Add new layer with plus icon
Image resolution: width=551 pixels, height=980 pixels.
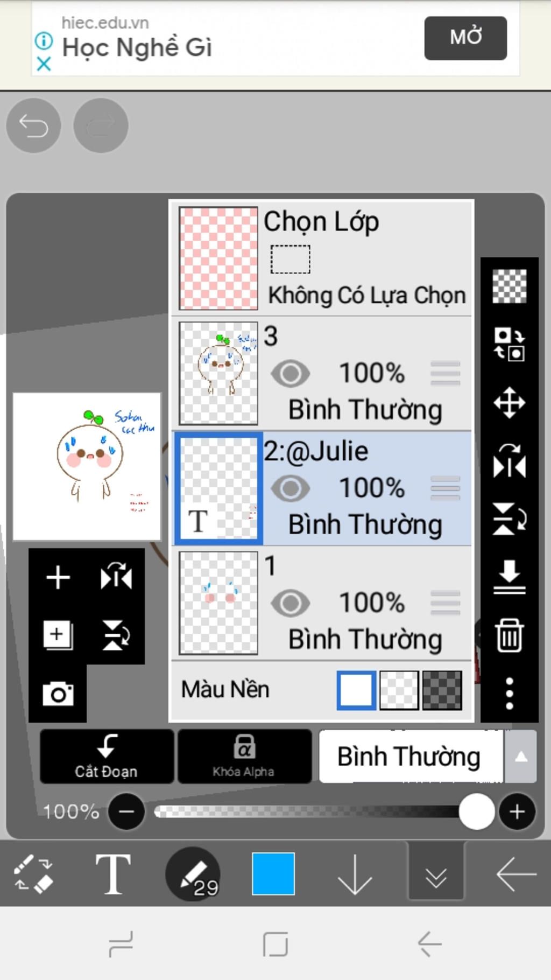58,578
